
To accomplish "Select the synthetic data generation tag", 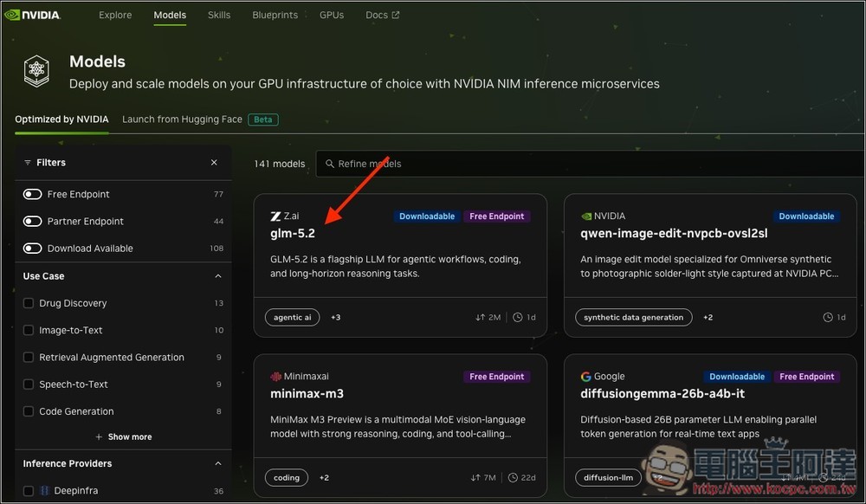I will point(634,318).
